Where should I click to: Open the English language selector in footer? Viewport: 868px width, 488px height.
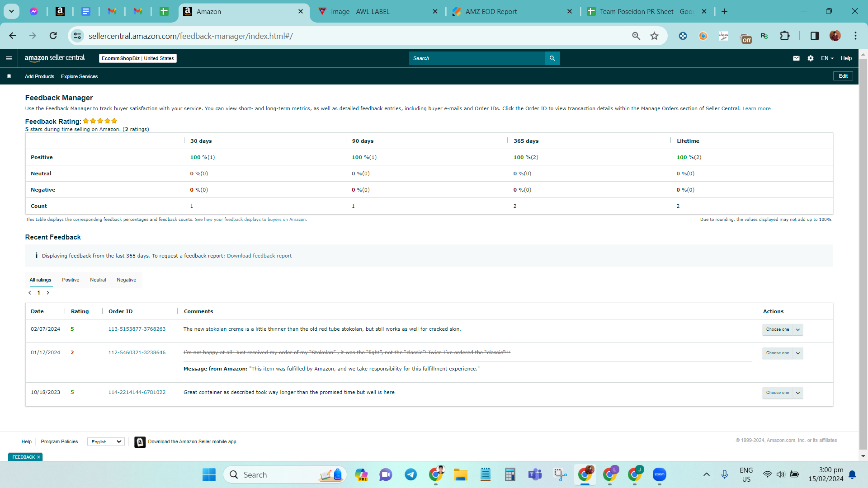point(106,442)
